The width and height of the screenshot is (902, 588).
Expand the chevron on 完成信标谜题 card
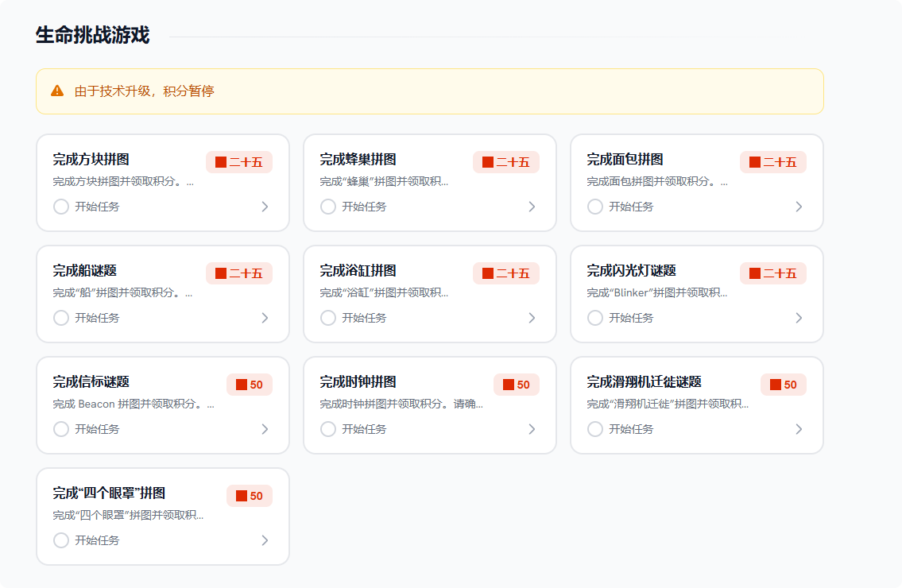click(x=265, y=429)
